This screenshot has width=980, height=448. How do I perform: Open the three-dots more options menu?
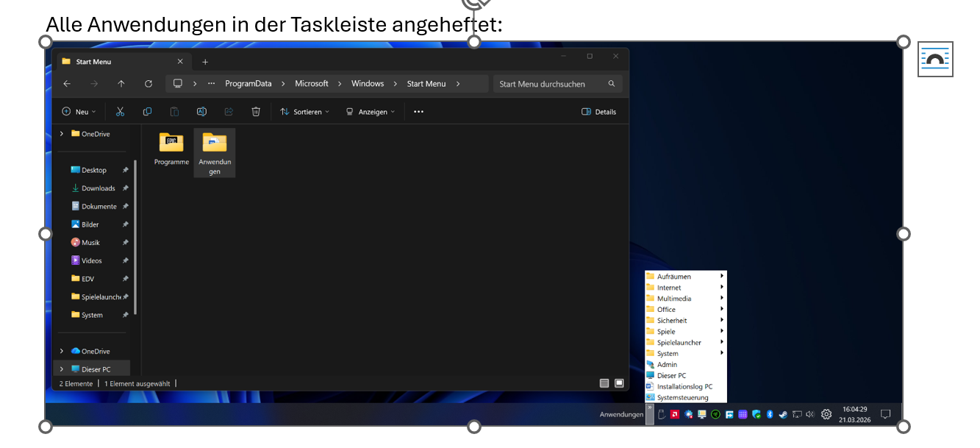tap(418, 112)
